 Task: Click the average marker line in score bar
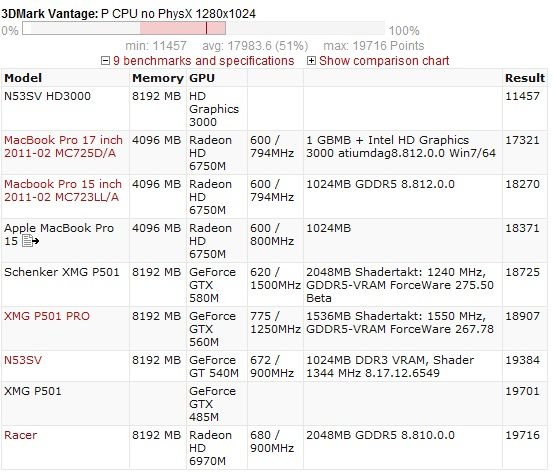206,28
